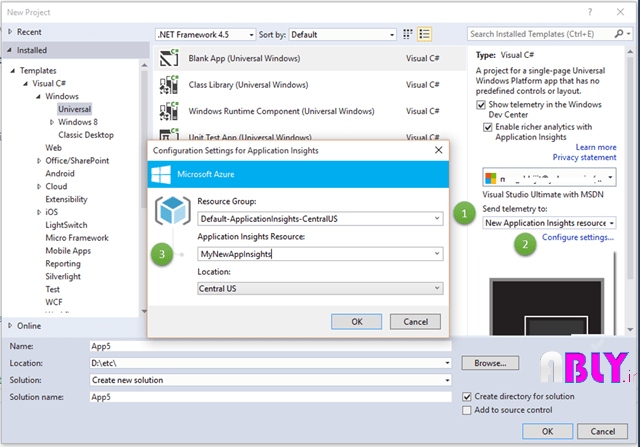Click the template preview thumbnail
The height and width of the screenshot is (447, 640).
[x=547, y=307]
